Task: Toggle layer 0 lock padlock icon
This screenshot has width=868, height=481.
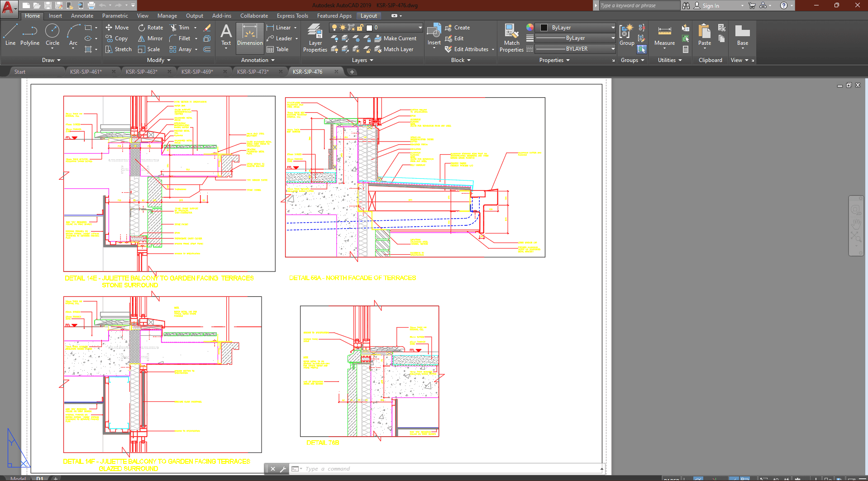Action: tap(360, 28)
